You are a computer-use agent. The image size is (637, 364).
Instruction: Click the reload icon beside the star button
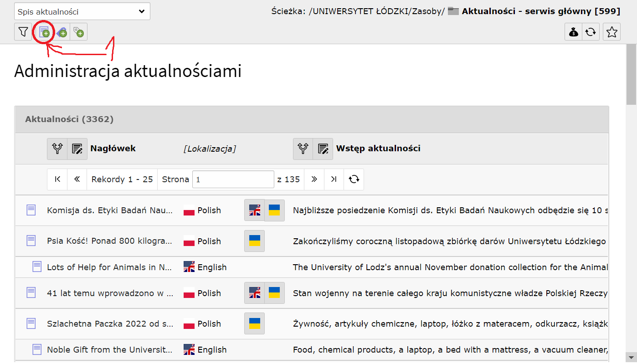pos(591,32)
